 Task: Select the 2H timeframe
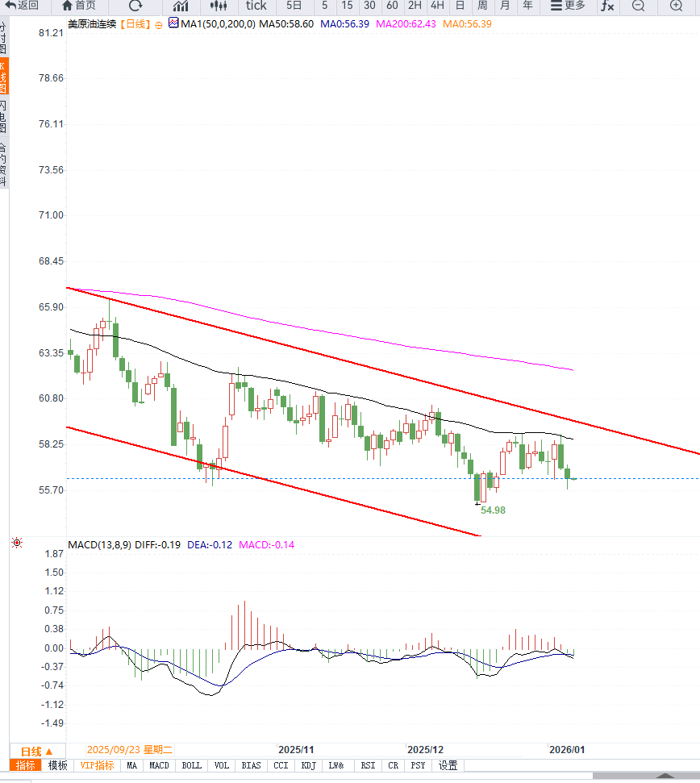[415, 6]
